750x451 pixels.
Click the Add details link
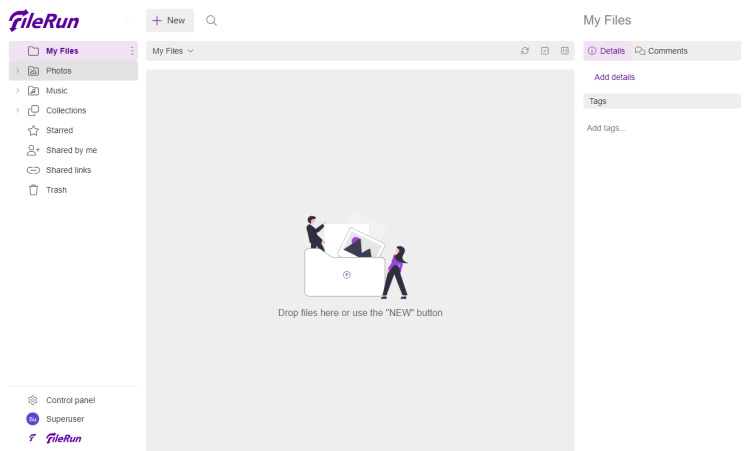point(614,77)
